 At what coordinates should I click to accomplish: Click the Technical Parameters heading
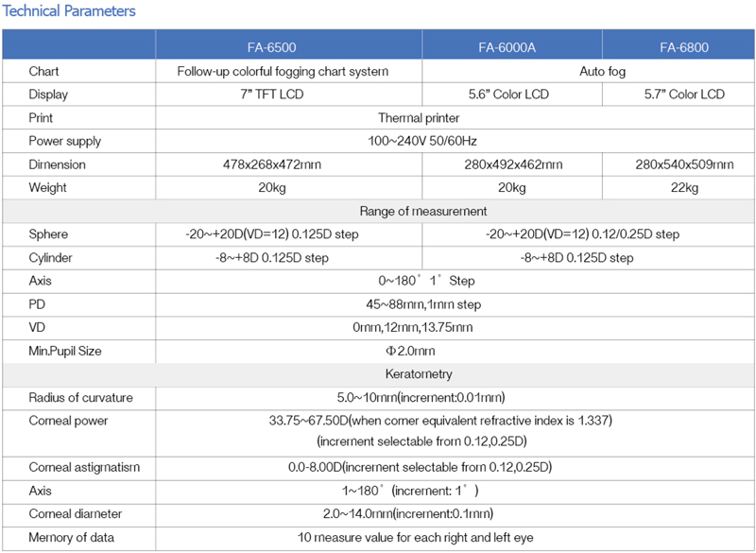70,11
